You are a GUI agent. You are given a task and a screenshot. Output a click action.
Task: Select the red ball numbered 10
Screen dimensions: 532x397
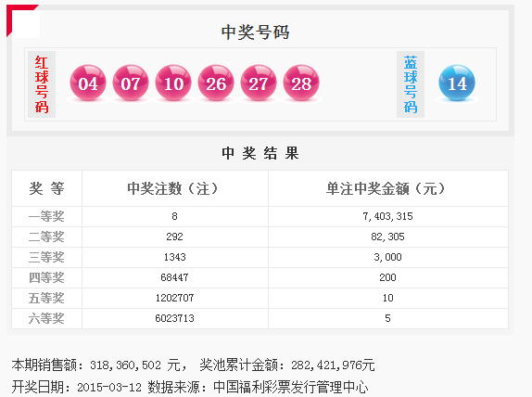tap(173, 83)
